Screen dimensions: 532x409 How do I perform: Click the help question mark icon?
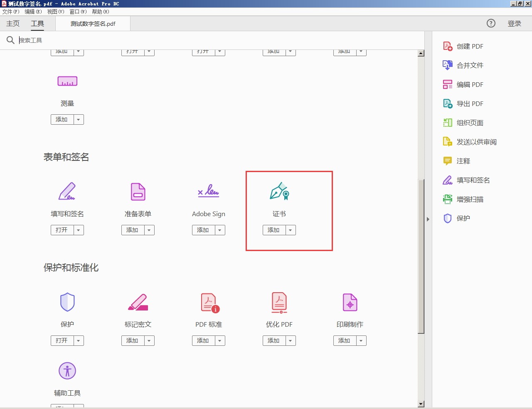click(491, 23)
